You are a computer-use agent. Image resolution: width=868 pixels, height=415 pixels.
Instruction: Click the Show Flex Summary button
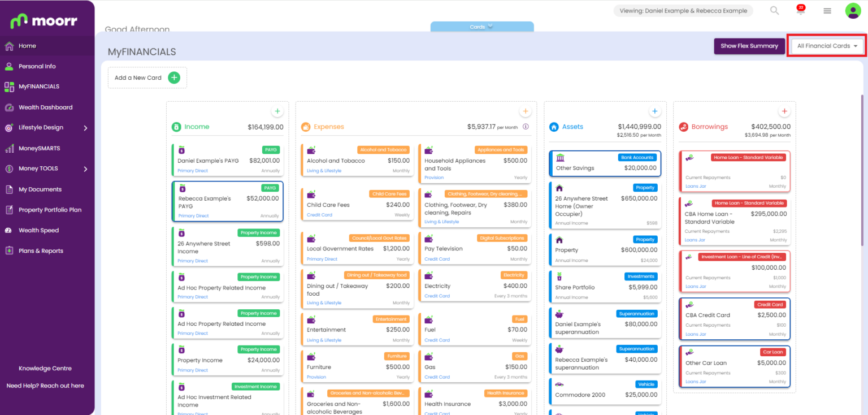(749, 46)
